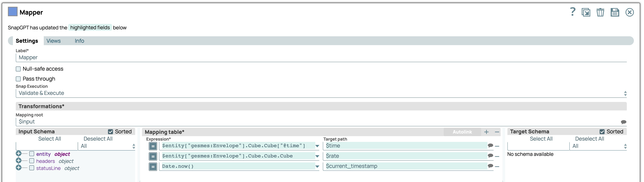Validate the Mapper snap using the validate icon
This screenshot has height=182, width=644.
[586, 12]
